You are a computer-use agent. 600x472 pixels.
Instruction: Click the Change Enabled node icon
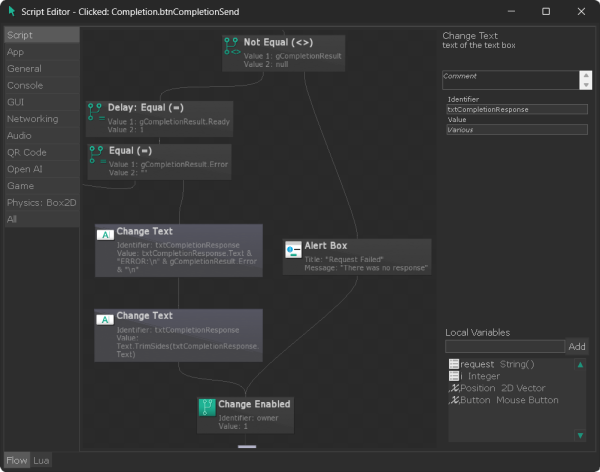(207, 408)
